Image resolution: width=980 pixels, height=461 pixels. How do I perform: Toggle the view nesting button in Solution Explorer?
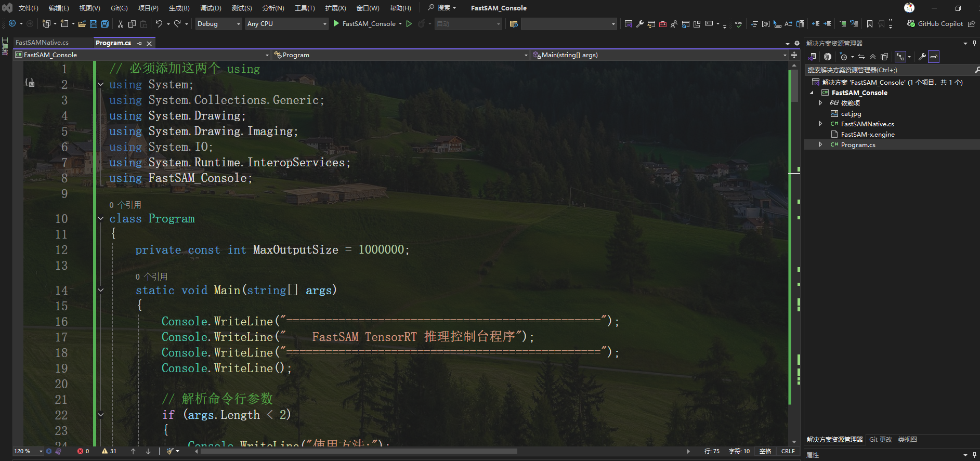(900, 57)
